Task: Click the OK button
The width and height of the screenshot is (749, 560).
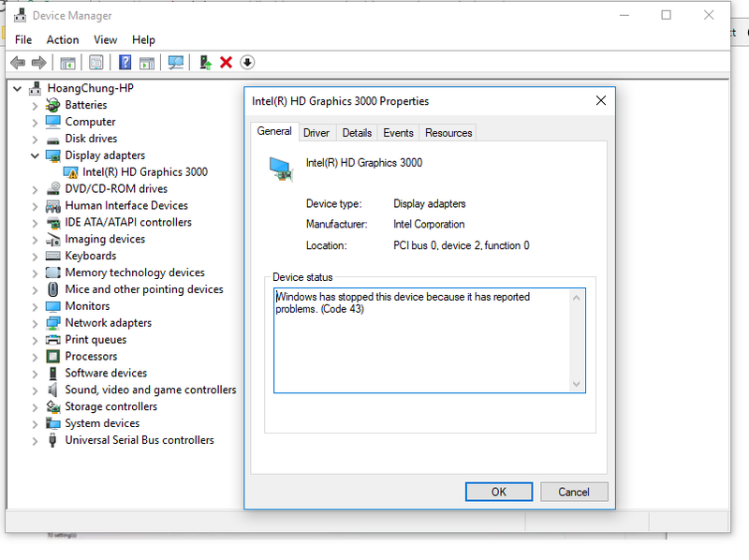Action: pyautogui.click(x=499, y=492)
